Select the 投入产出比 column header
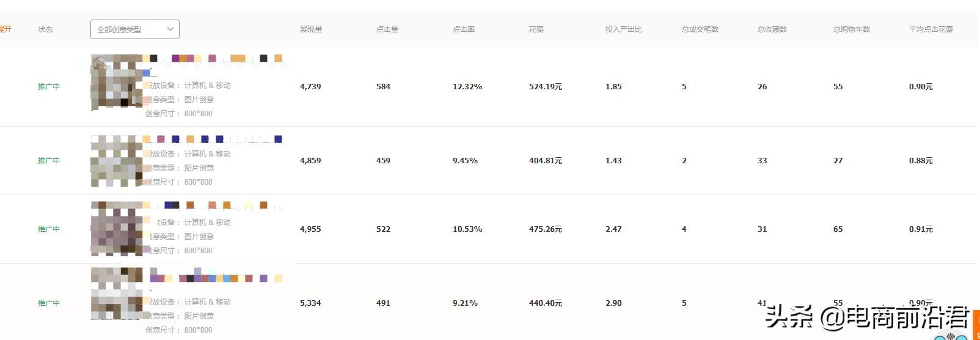980x340 pixels. click(623, 29)
